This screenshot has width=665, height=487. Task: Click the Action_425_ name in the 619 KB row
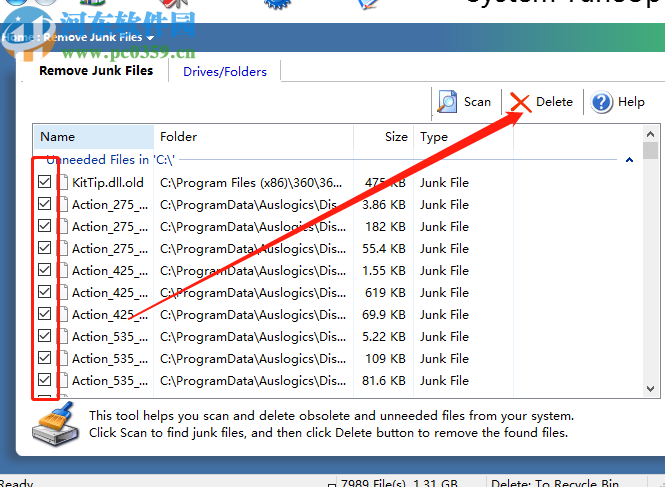click(x=110, y=293)
